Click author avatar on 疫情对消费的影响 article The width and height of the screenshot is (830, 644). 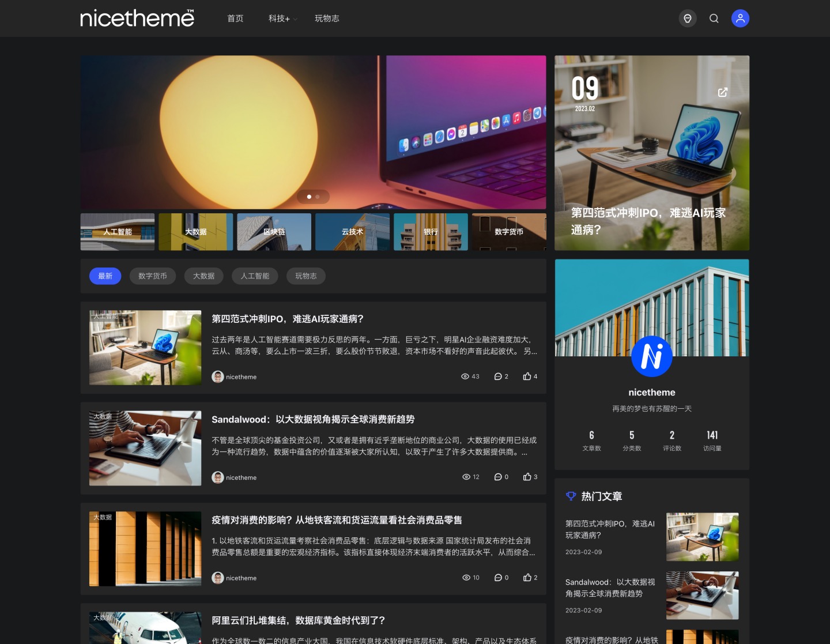218,578
